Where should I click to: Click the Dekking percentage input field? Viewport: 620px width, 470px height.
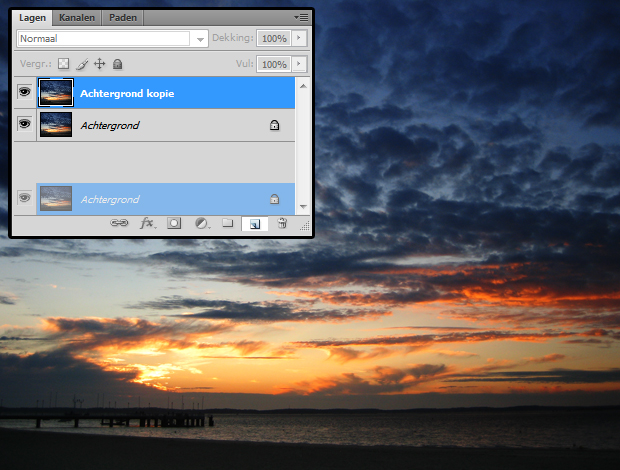pos(273,39)
